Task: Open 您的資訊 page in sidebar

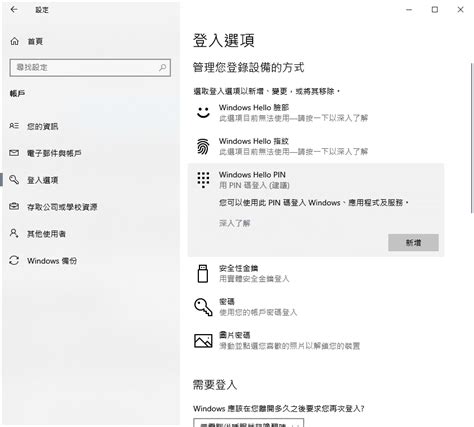Action: (91, 126)
